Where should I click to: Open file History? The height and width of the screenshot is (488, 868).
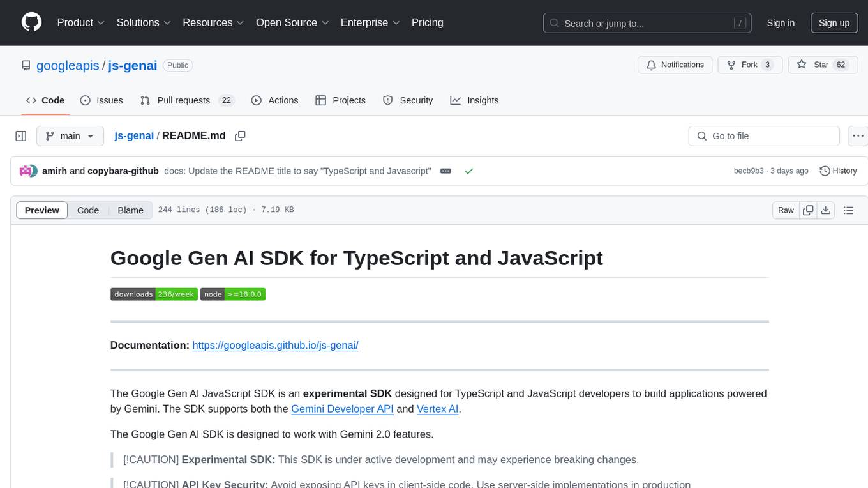838,171
